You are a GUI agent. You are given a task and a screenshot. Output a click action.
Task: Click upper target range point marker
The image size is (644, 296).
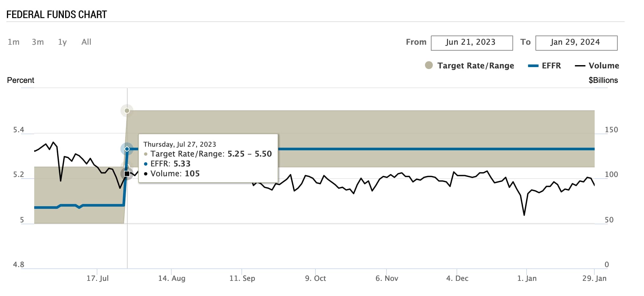click(x=127, y=111)
